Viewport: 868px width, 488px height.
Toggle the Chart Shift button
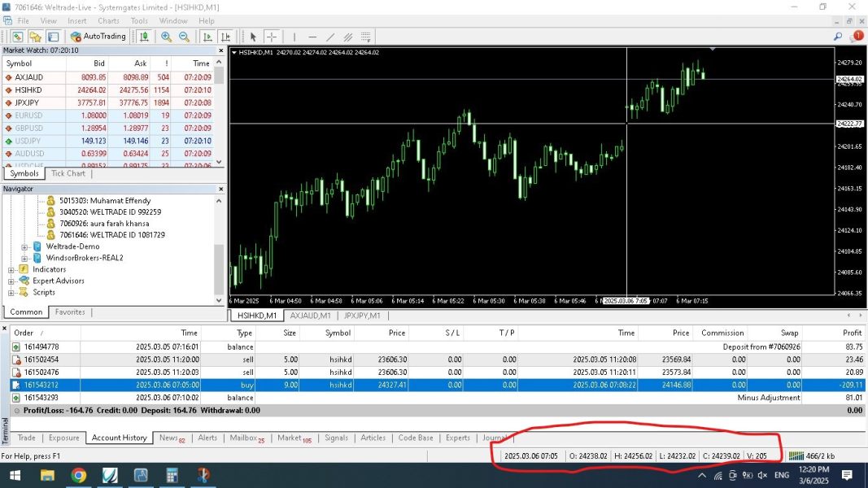(x=225, y=37)
